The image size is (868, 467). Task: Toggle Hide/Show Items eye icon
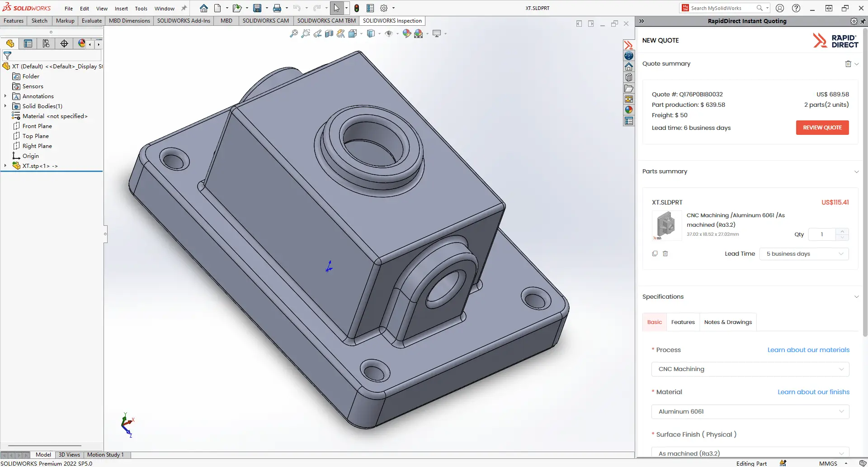click(x=389, y=33)
